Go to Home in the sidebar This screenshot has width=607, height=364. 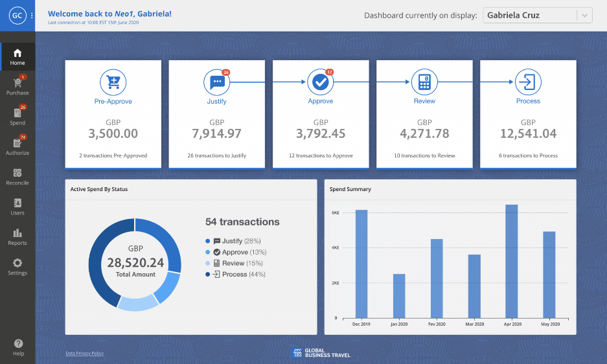tap(17, 57)
